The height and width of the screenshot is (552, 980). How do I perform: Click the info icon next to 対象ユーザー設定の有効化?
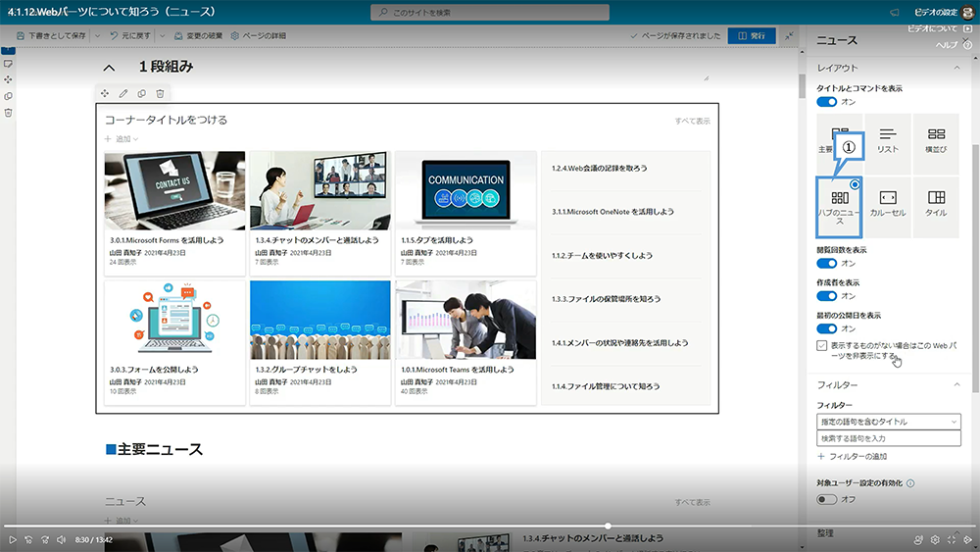(x=910, y=483)
